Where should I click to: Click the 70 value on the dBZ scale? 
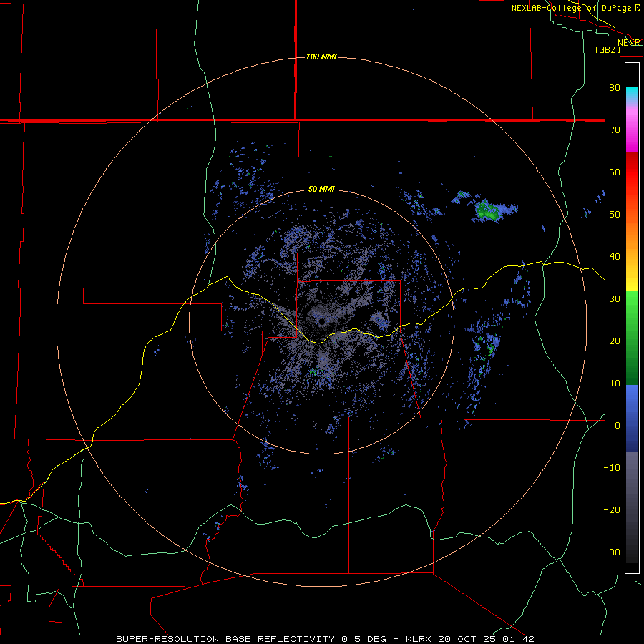coord(615,130)
